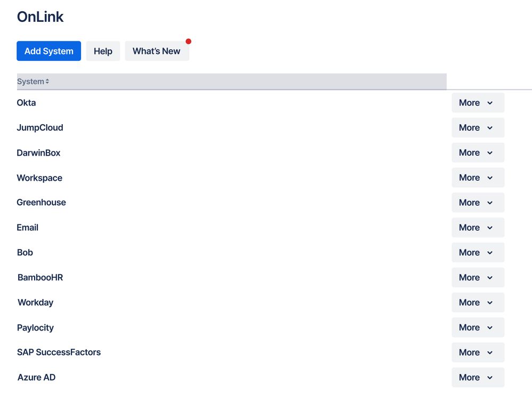532x394 pixels.
Task: Expand the More dropdown for Greenhouse
Action: pyautogui.click(x=478, y=203)
